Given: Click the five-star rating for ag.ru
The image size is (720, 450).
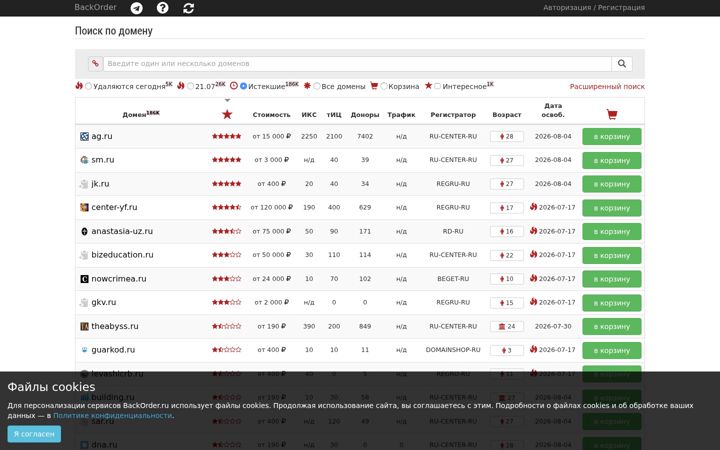Looking at the screenshot, I should tap(226, 136).
